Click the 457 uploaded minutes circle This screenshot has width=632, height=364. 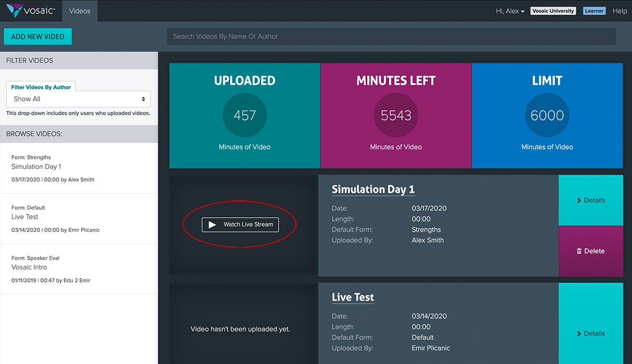(245, 116)
